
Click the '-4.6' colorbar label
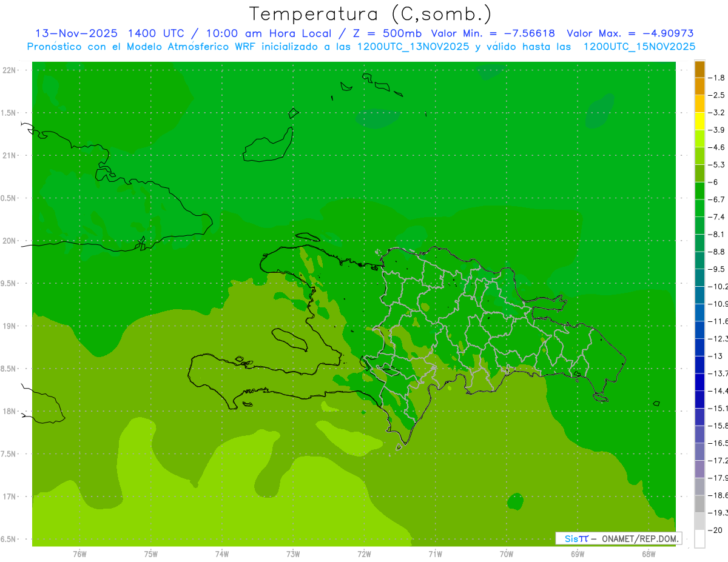pyautogui.click(x=717, y=147)
